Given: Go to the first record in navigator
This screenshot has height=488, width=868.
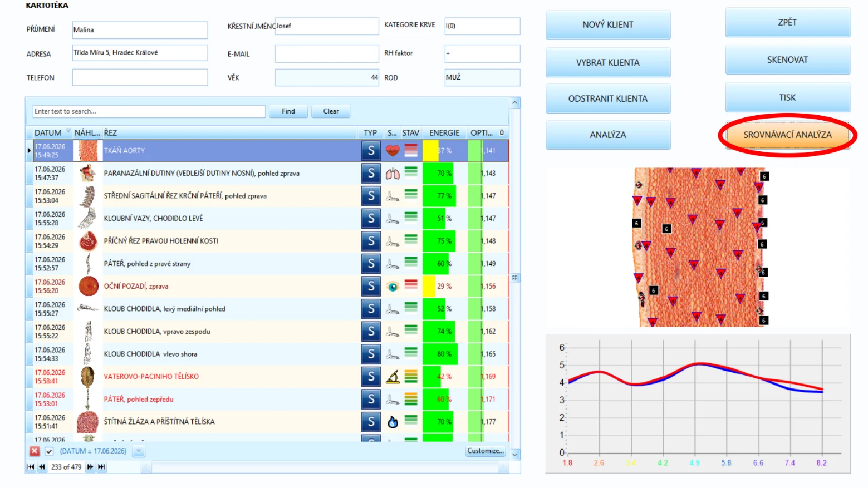Looking at the screenshot, I should pos(31,467).
